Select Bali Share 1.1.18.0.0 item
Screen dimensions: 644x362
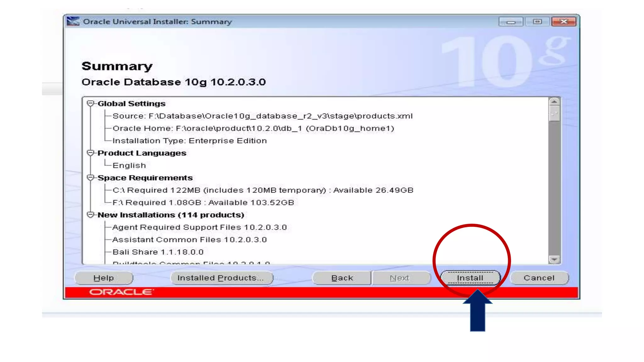click(x=158, y=252)
